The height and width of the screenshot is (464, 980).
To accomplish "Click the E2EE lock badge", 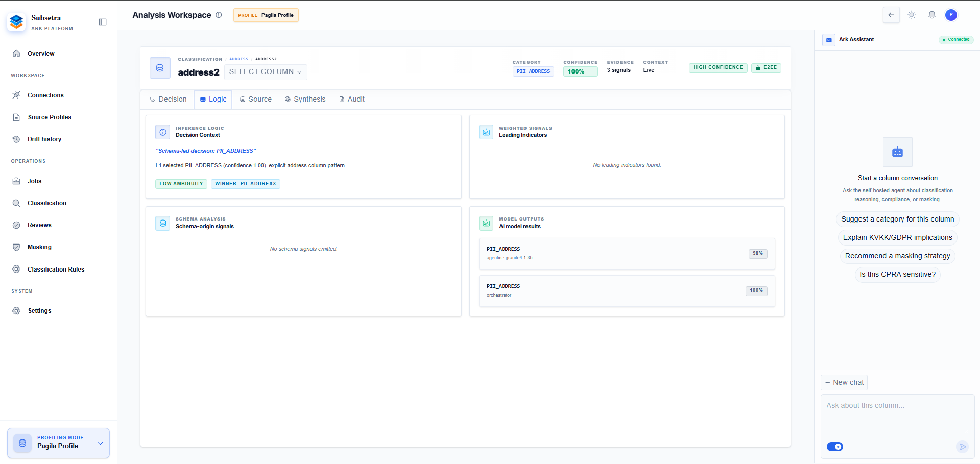I will [766, 68].
